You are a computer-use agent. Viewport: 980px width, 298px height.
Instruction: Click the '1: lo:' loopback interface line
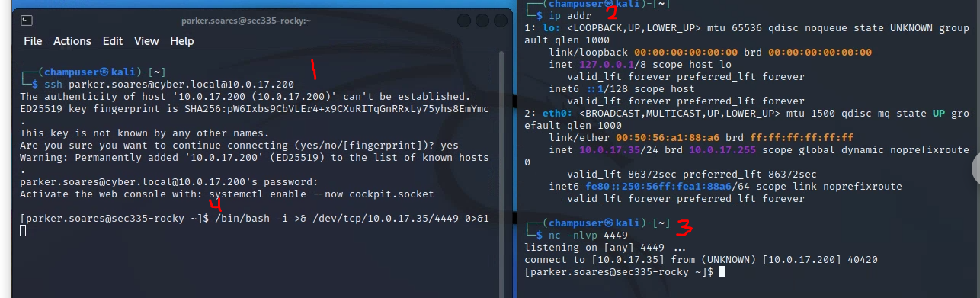pyautogui.click(x=747, y=27)
